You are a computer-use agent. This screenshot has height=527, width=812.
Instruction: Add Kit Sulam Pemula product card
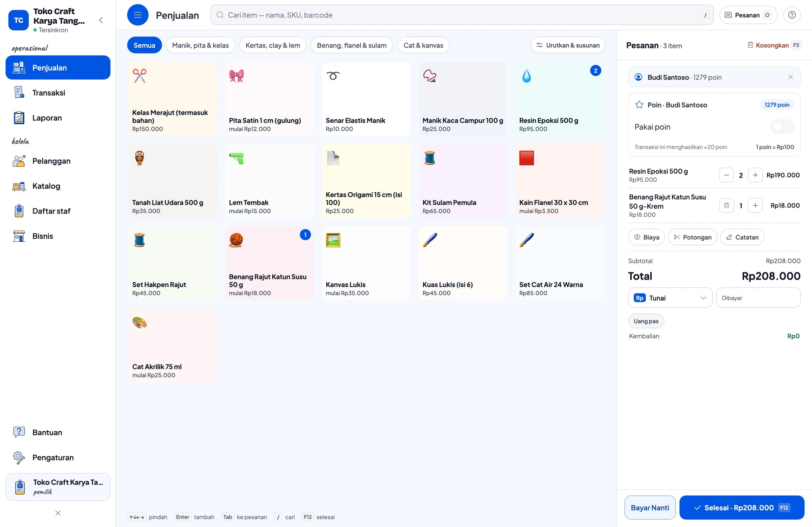(x=463, y=181)
